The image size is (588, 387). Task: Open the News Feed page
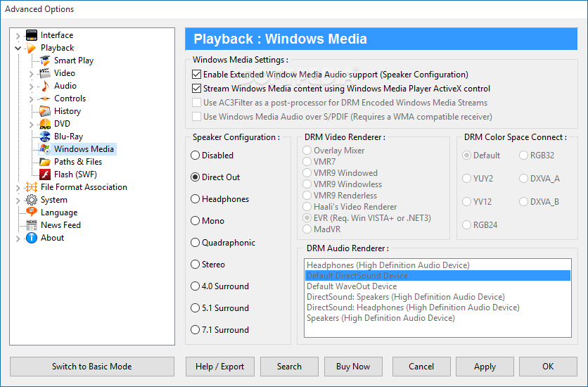coord(60,225)
